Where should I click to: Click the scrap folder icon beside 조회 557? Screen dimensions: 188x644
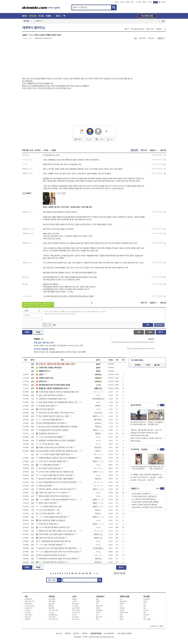[136, 38]
